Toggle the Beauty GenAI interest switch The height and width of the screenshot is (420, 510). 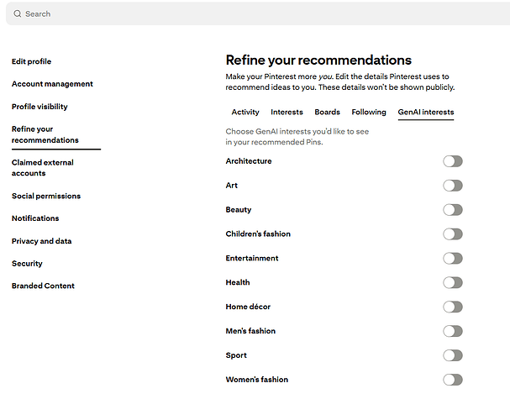coord(453,210)
